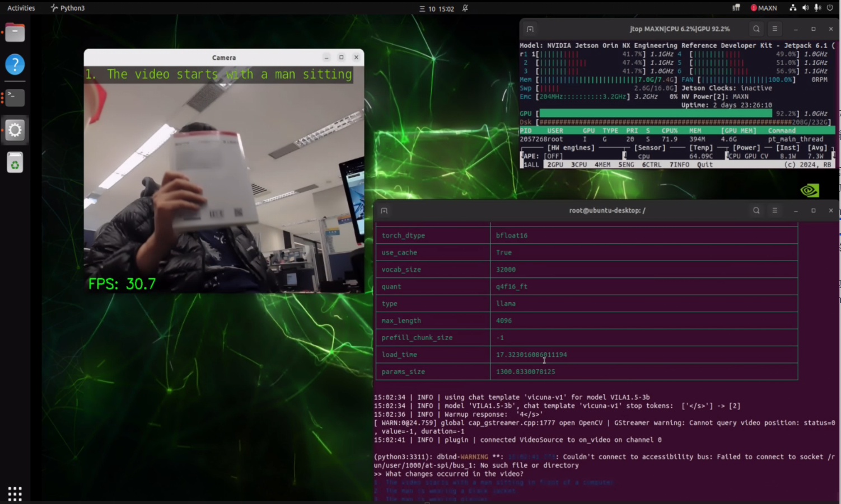
Task: Click Activities in the top bar
Action: [21, 8]
